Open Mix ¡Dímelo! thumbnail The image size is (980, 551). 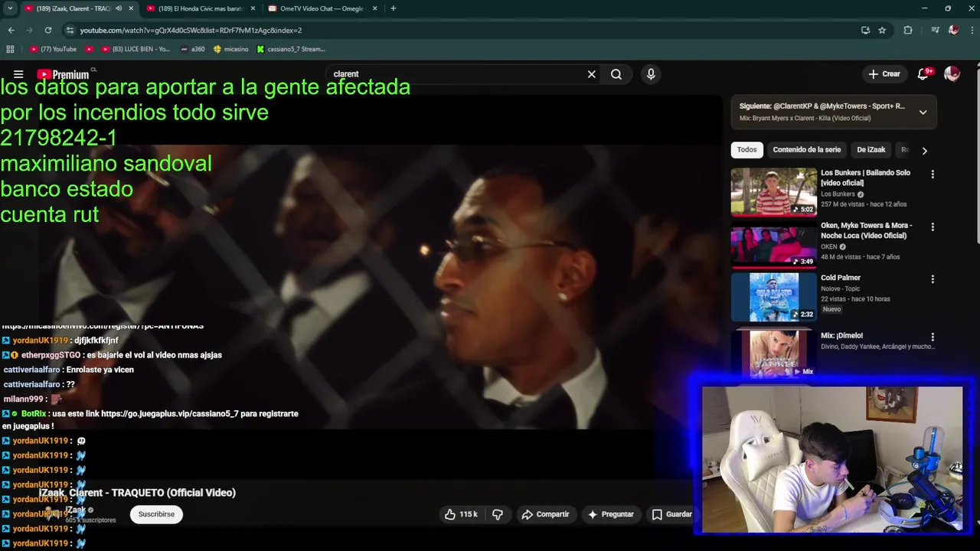[x=773, y=354]
